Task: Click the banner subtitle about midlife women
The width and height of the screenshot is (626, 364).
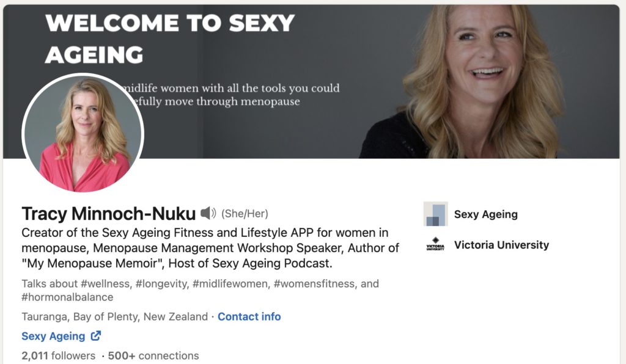Action: [x=229, y=95]
